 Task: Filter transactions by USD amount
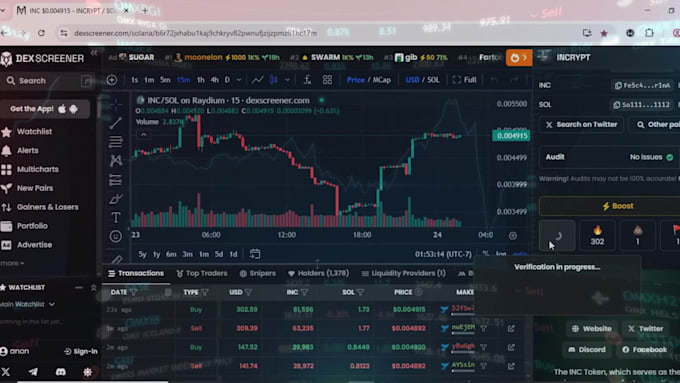tap(248, 292)
